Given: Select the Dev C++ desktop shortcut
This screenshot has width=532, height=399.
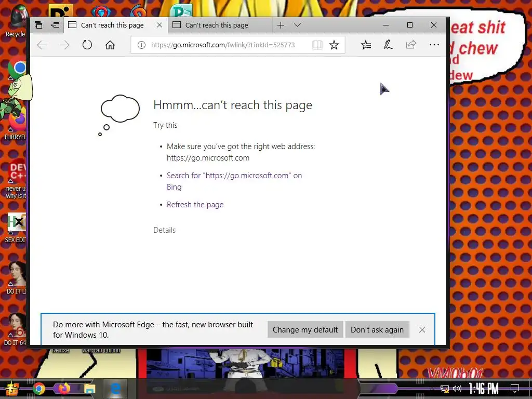Looking at the screenshot, I should click(16, 179).
